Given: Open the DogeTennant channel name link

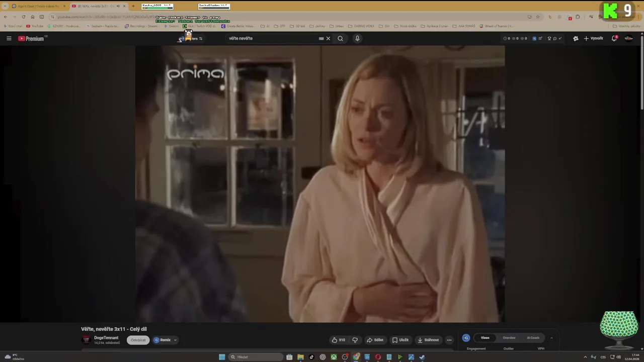Looking at the screenshot, I should (x=106, y=338).
